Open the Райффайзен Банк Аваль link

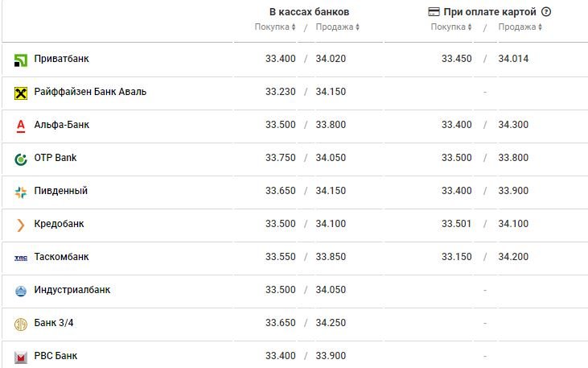click(x=90, y=92)
